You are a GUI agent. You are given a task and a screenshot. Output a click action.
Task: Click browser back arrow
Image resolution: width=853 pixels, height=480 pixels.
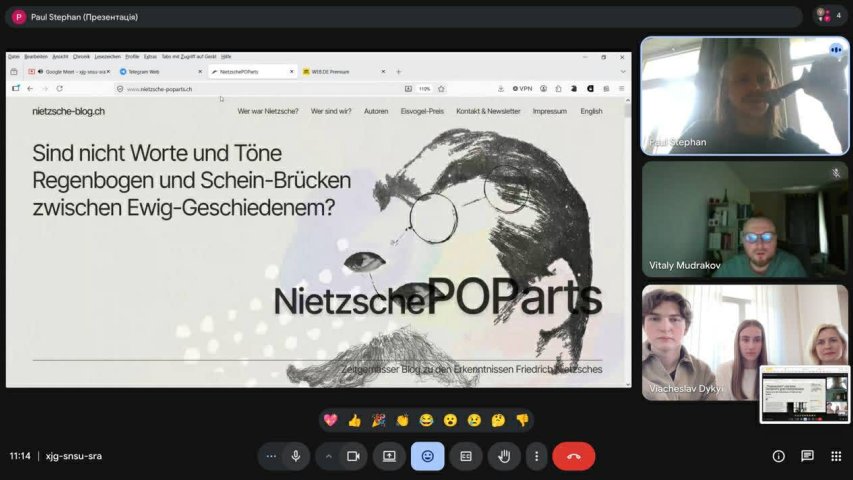click(x=30, y=89)
